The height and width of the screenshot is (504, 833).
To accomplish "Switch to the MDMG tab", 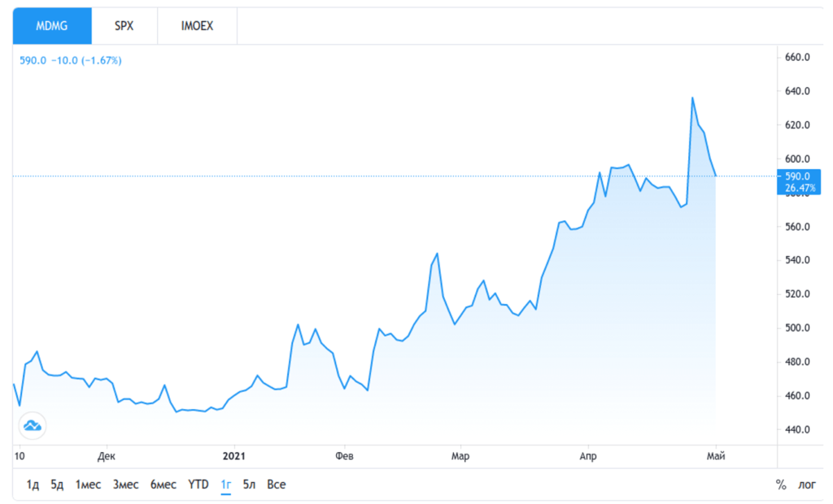I will point(52,26).
